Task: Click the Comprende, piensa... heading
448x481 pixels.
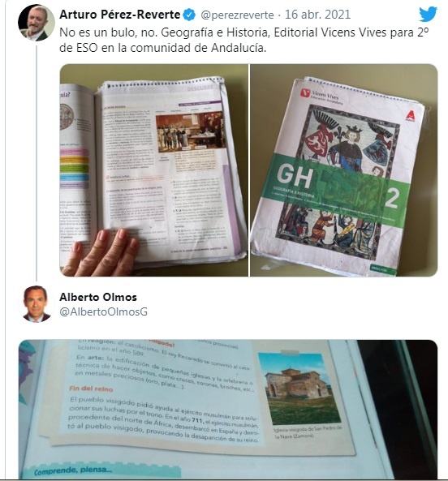Action: click(73, 470)
